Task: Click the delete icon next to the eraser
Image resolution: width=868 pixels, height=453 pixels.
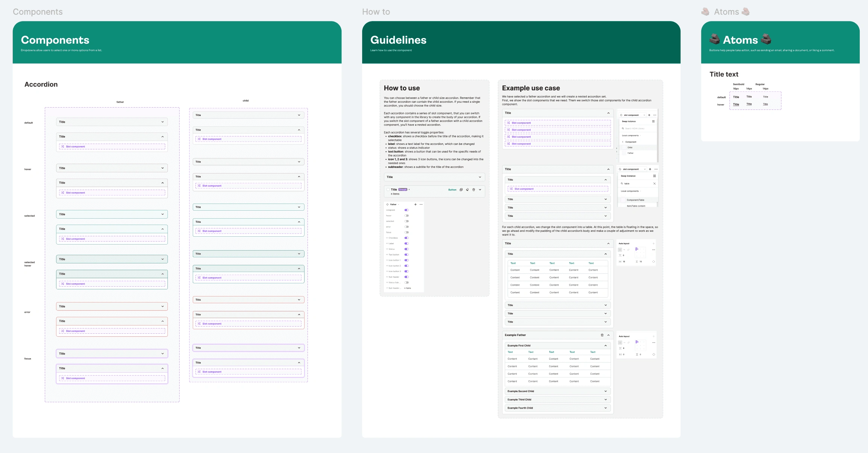Action: tap(474, 190)
